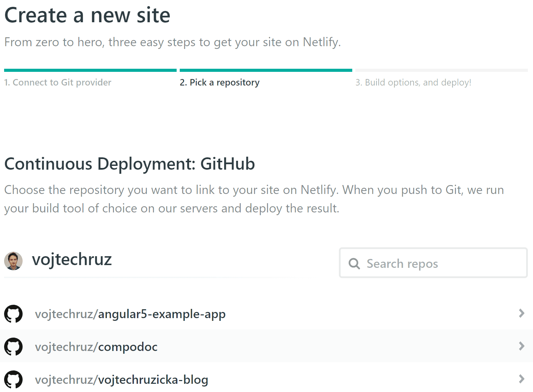
Task: Select the Pick a repository step
Action: coord(219,82)
